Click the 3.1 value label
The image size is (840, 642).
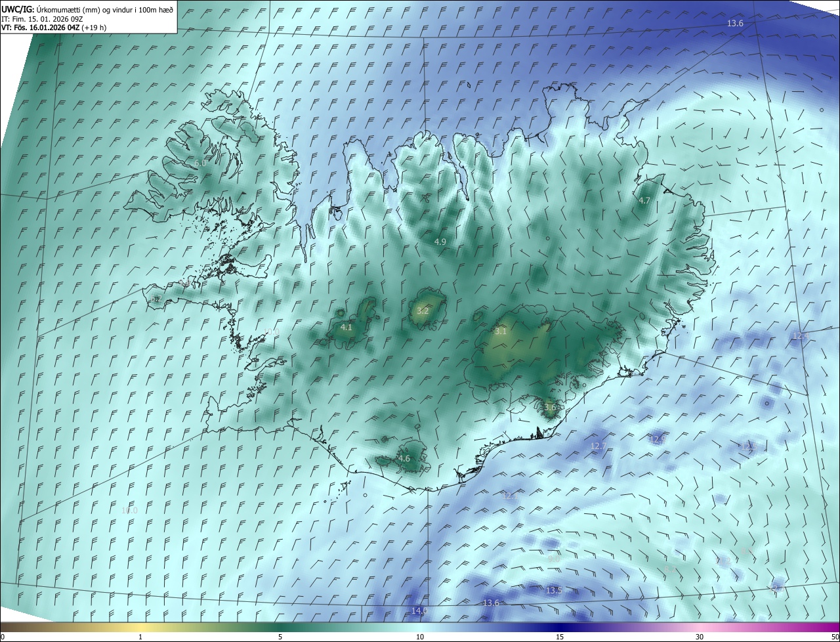501,332
